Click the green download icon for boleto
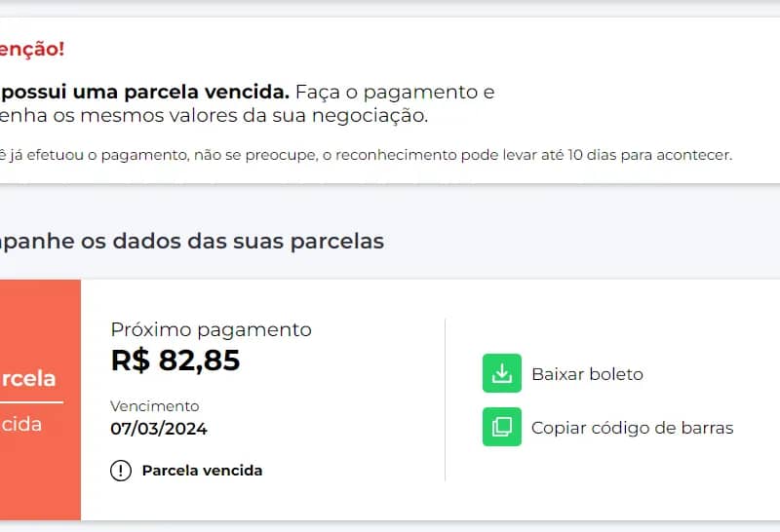780x532 pixels. pos(502,374)
